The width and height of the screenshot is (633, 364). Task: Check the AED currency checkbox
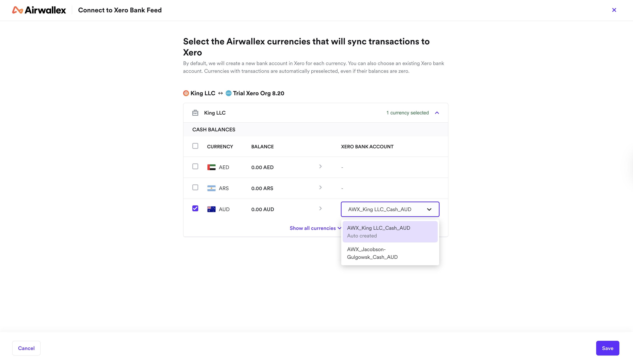(x=195, y=167)
